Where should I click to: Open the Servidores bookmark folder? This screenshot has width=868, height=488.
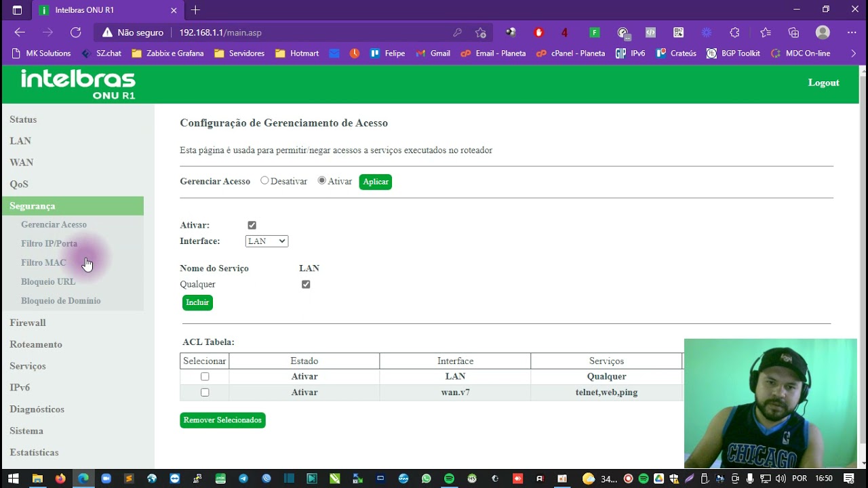point(239,54)
